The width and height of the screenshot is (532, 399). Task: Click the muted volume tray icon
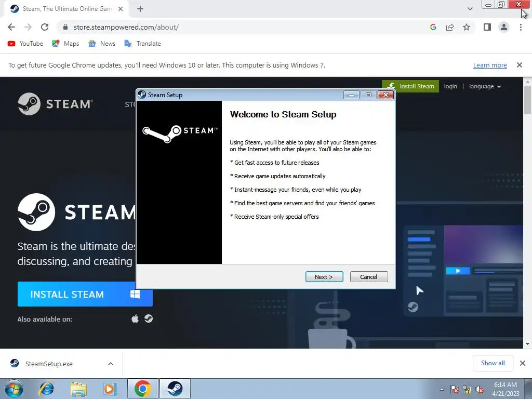click(480, 389)
